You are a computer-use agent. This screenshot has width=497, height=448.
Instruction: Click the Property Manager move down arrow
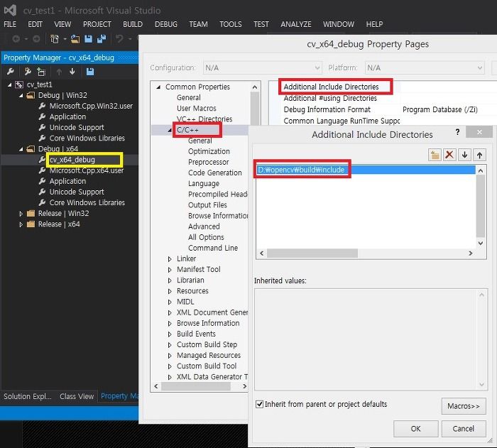pos(72,72)
